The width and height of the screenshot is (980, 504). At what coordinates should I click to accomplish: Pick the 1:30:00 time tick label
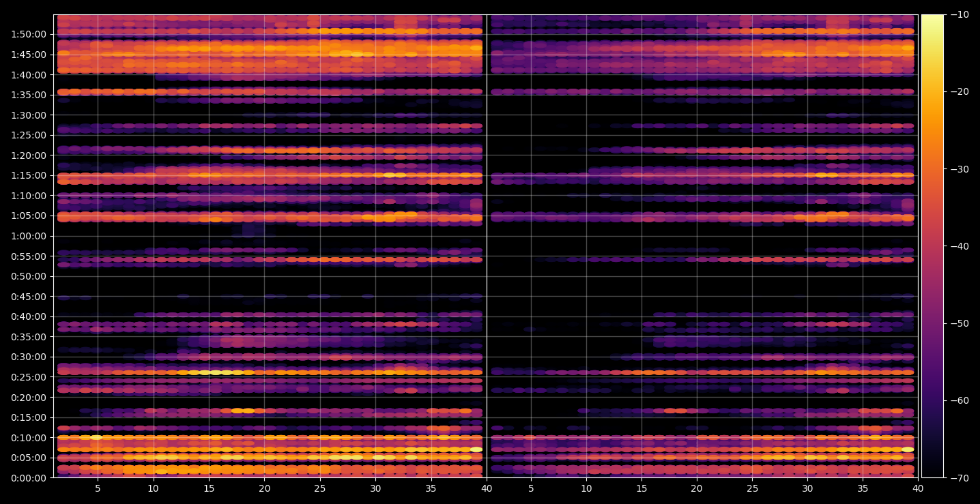(29, 115)
